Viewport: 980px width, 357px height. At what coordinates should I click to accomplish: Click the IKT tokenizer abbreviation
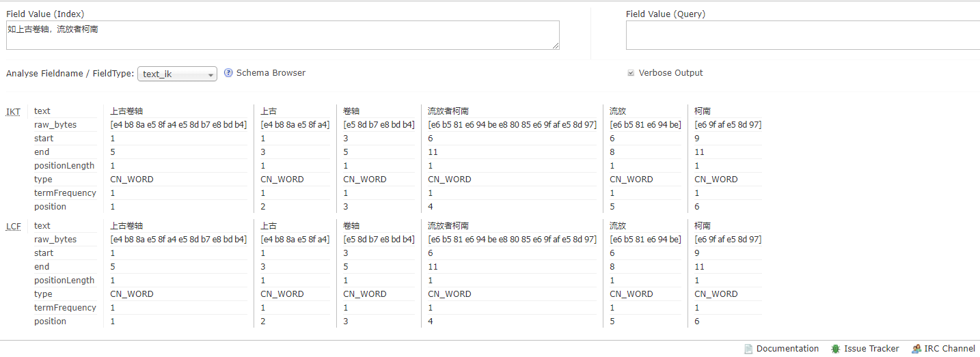click(13, 111)
